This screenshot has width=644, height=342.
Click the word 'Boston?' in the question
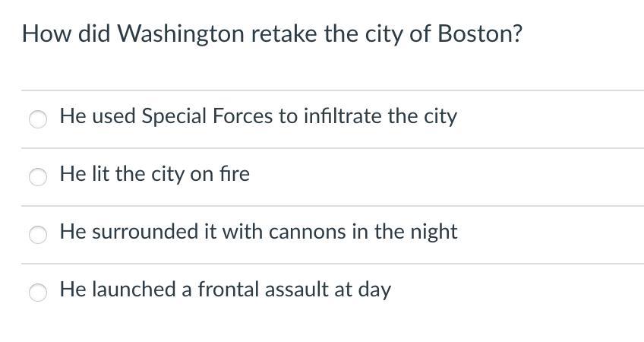[480, 33]
